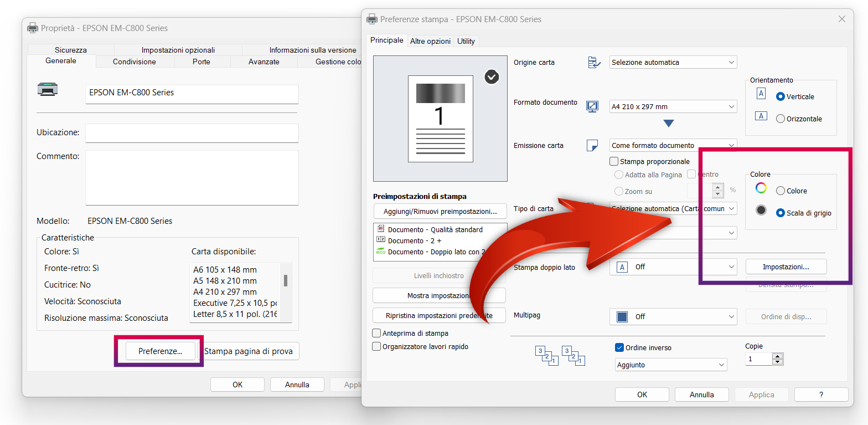Click the gray circle grayscale icon
Screen dimensions: 868x425
(x=762, y=210)
